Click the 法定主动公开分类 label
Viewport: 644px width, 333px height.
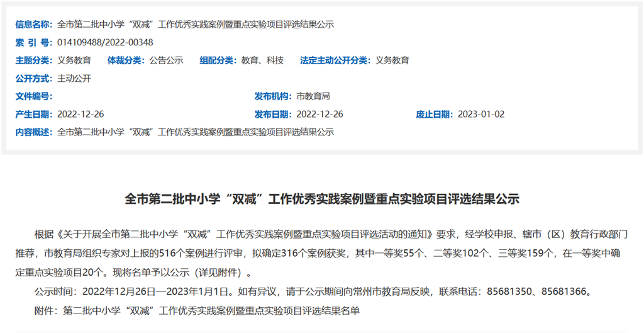pos(336,60)
